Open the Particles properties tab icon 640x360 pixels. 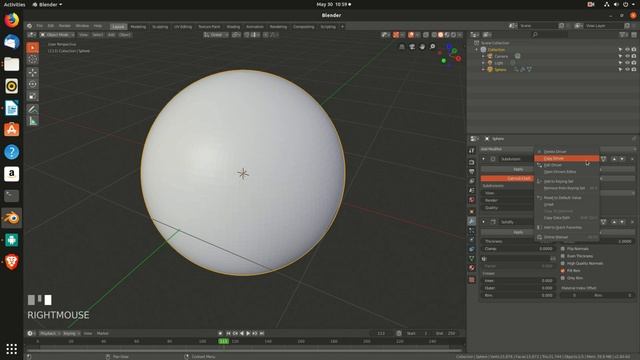click(x=471, y=231)
